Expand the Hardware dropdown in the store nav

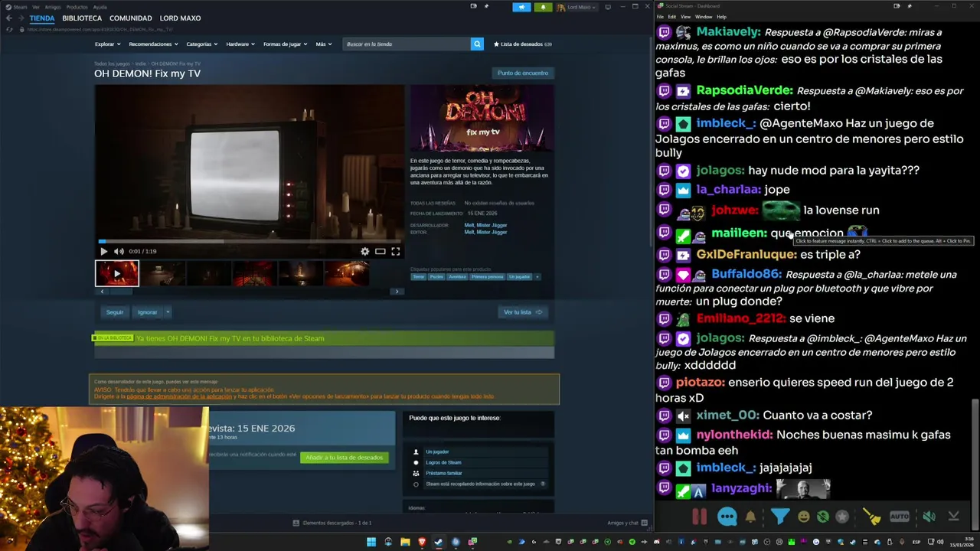240,44
